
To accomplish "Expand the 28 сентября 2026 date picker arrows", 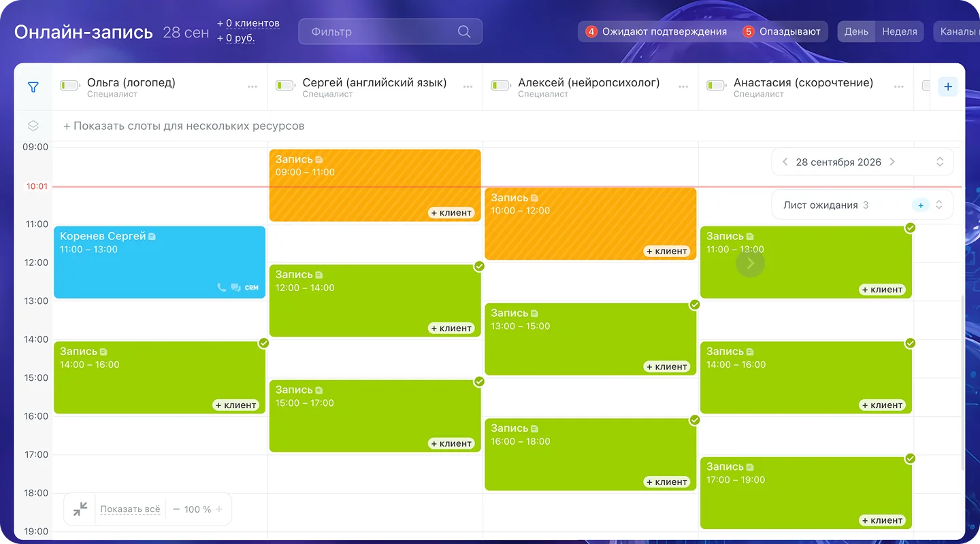I will [940, 162].
